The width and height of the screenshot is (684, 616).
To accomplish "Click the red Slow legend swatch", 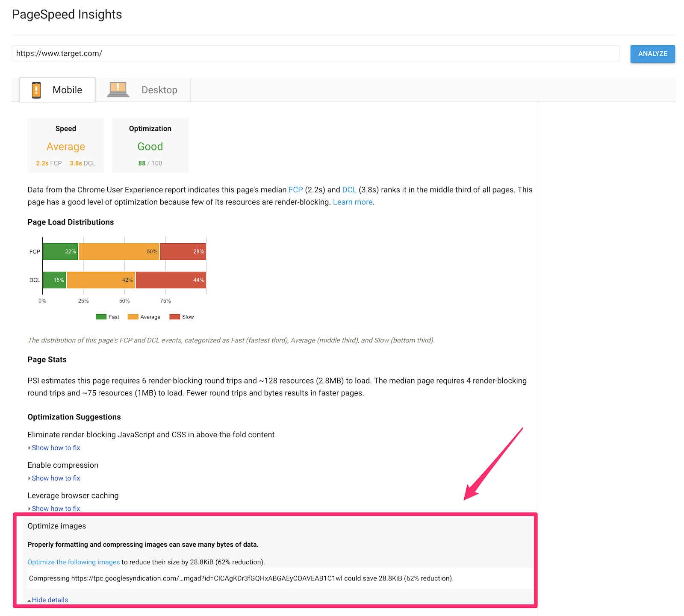I will (174, 317).
